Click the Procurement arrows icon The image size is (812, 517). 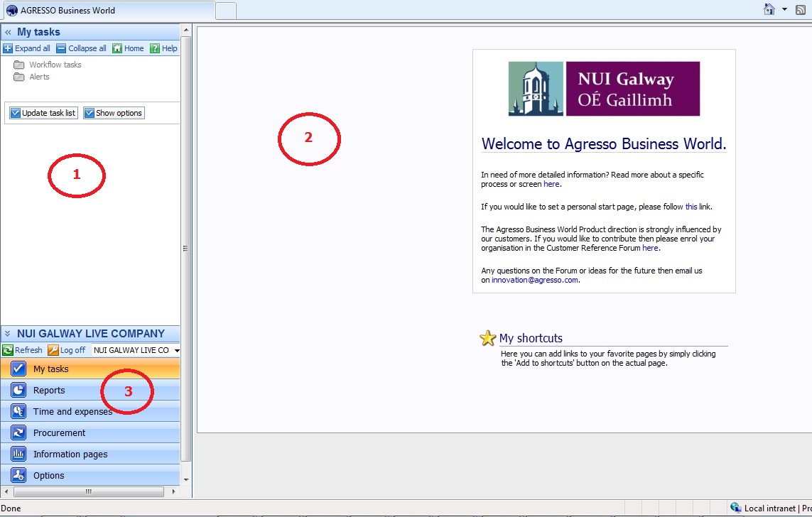click(18, 432)
